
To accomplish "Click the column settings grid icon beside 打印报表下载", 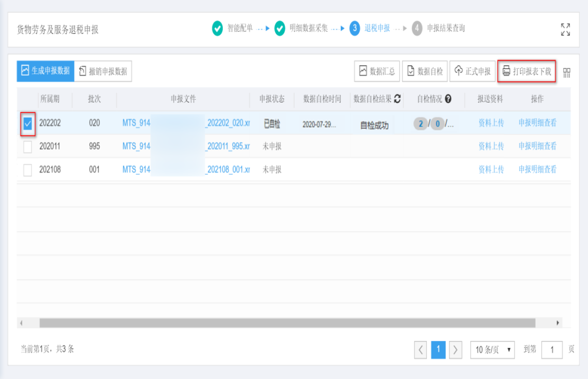I will click(x=566, y=71).
